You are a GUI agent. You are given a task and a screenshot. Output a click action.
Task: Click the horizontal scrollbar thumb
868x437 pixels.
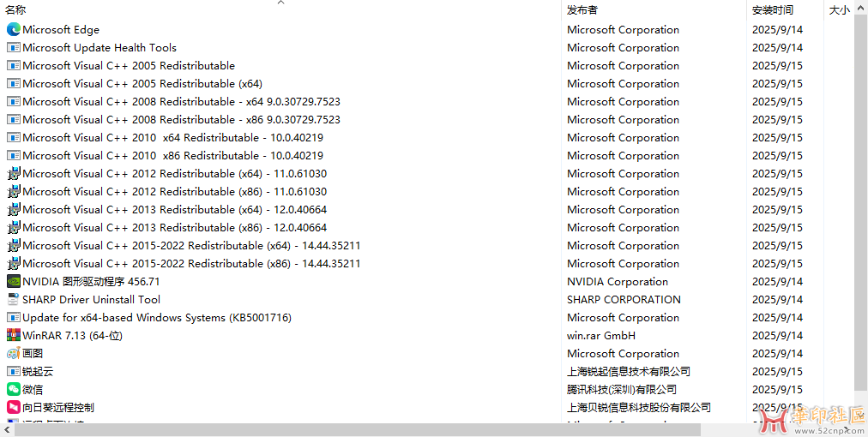pyautogui.click(x=358, y=430)
